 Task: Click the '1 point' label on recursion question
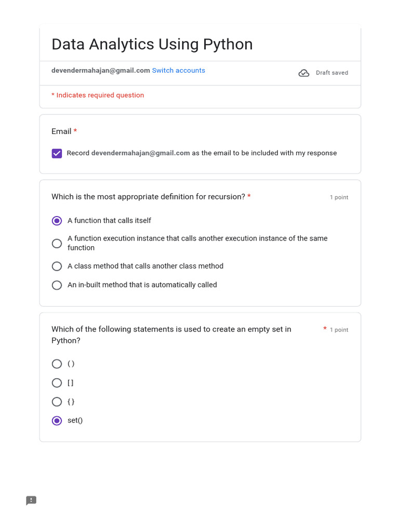[339, 197]
